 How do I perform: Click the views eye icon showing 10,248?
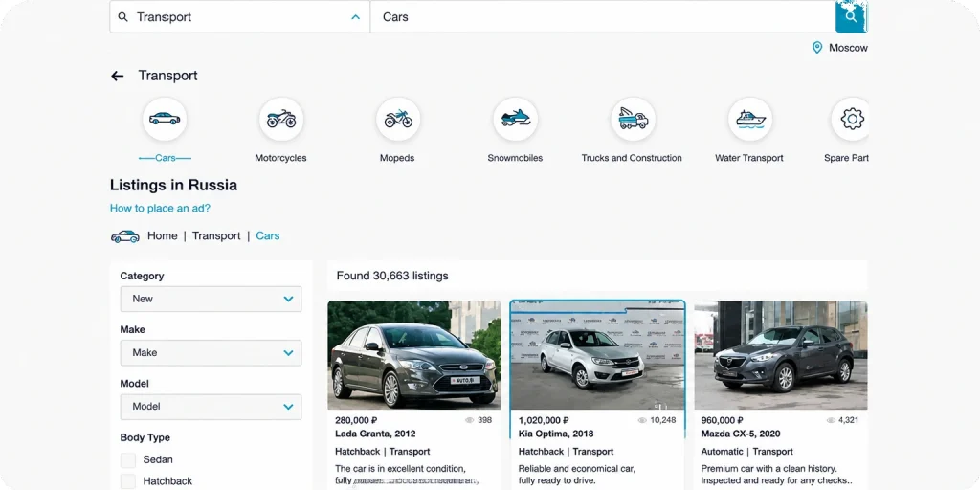click(641, 421)
